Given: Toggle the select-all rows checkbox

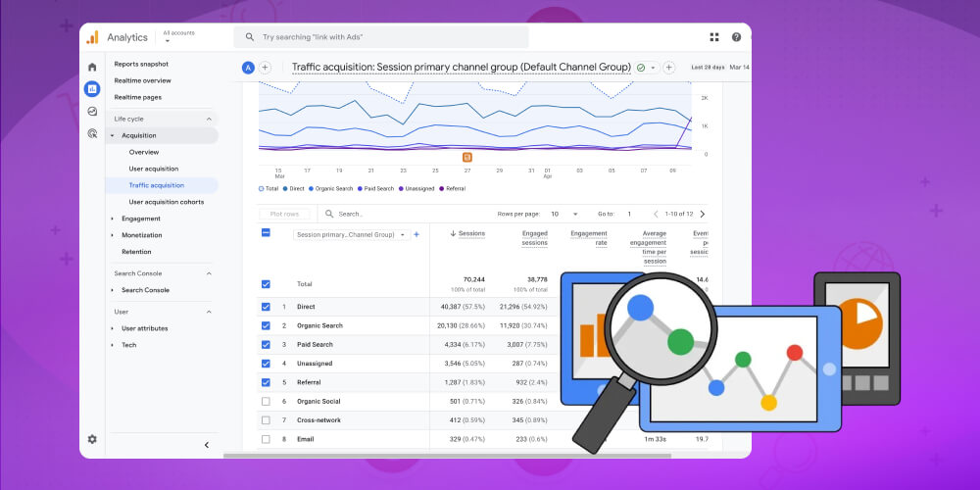Looking at the screenshot, I should point(266,232).
